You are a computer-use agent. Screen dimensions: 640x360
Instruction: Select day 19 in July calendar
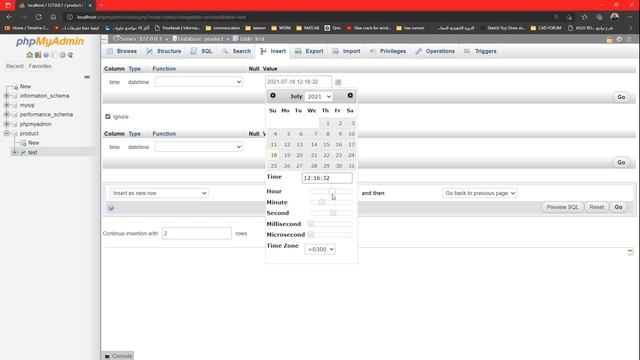click(x=287, y=156)
